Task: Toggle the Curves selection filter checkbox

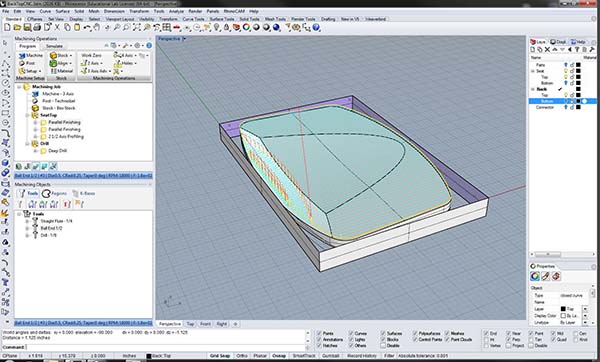Action: (x=351, y=333)
